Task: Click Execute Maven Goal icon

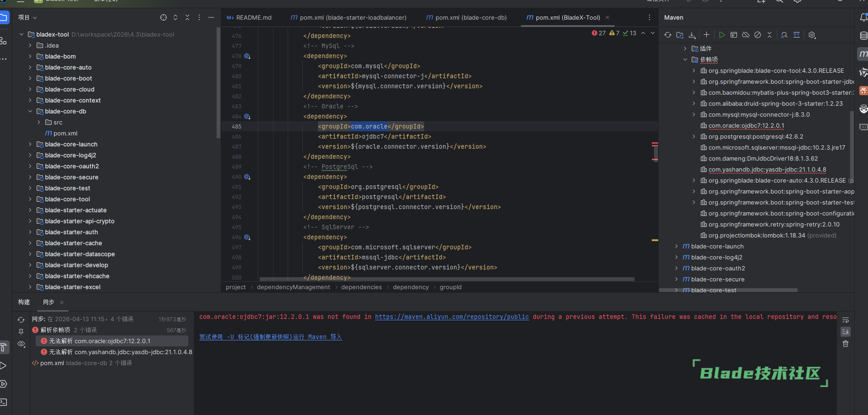Action: (x=734, y=35)
